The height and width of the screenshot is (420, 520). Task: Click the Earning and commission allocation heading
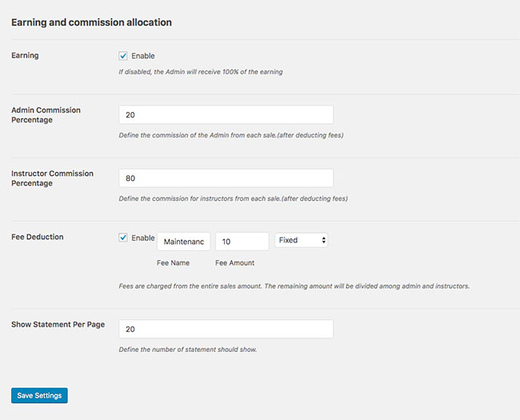[91, 22]
